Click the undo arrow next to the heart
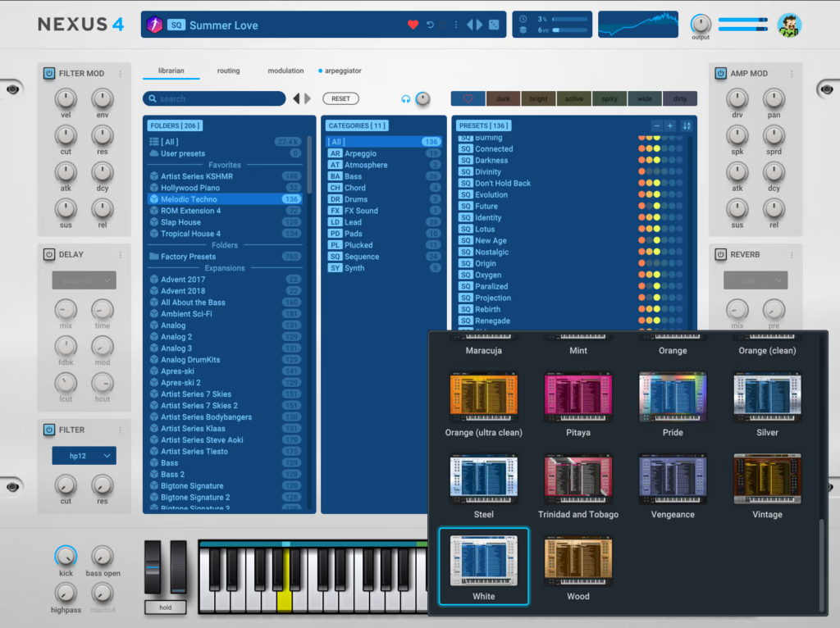Screen dimensions: 840x628 [430, 25]
